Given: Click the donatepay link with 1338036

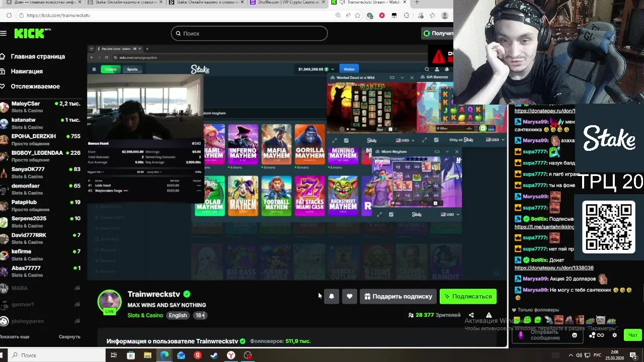Looking at the screenshot, I should pyautogui.click(x=553, y=268).
